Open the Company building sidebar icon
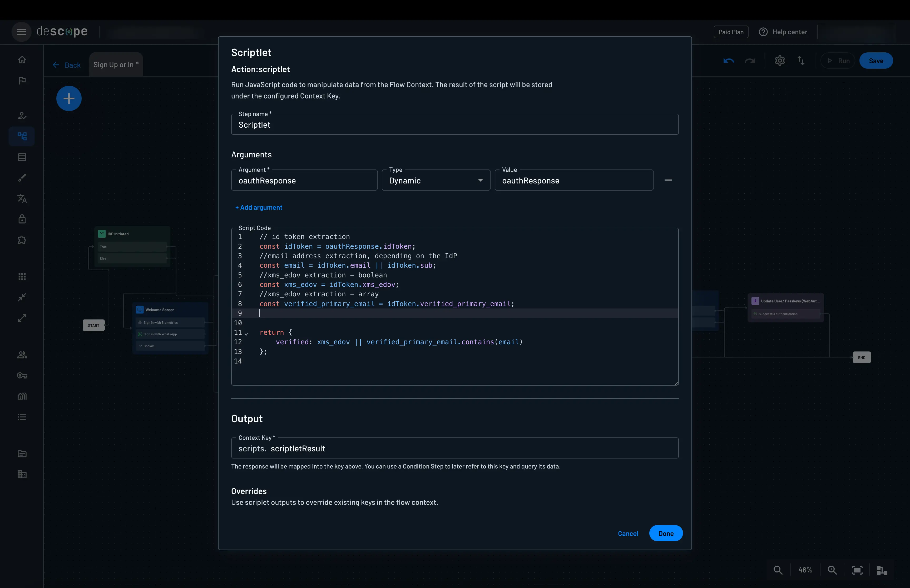This screenshot has height=588, width=910. click(x=22, y=474)
